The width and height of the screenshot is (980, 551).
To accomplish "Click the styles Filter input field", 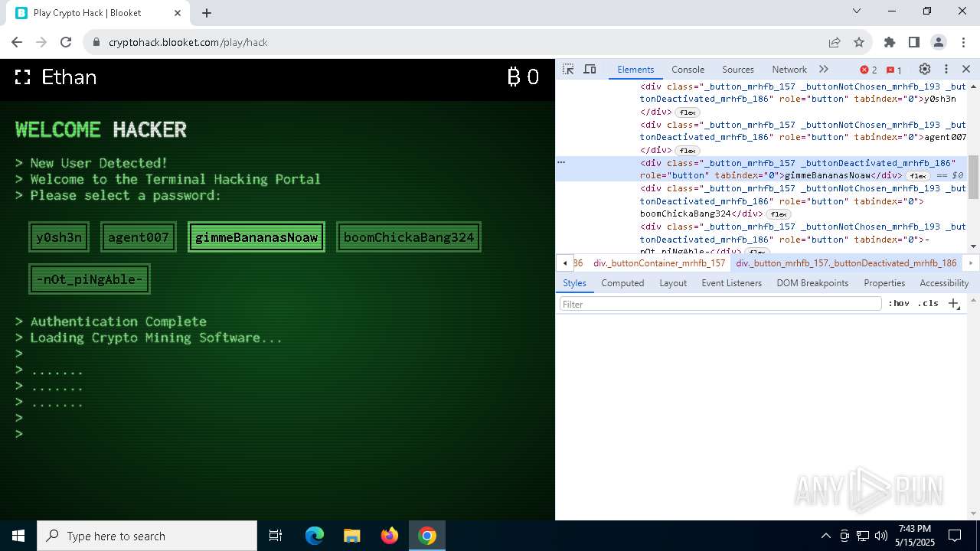I will pyautogui.click(x=720, y=304).
